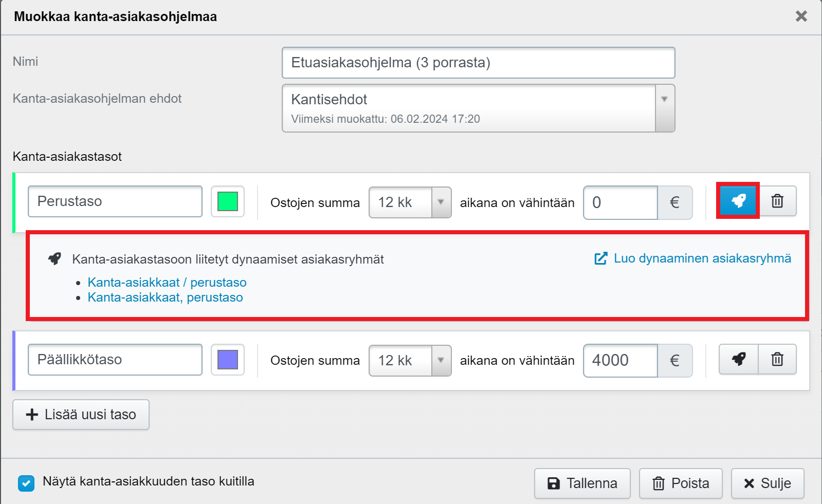Click the Poista delete button
Image resolution: width=822 pixels, height=504 pixels.
(681, 483)
